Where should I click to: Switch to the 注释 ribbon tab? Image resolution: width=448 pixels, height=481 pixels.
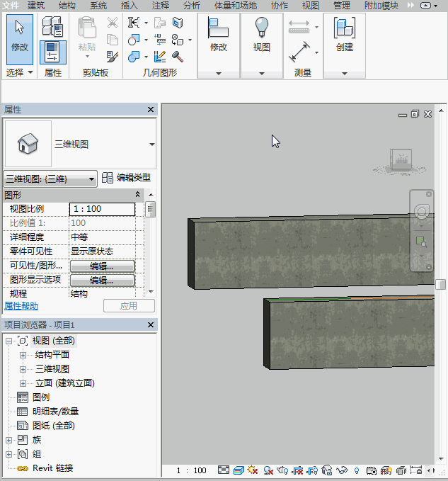[x=161, y=5]
